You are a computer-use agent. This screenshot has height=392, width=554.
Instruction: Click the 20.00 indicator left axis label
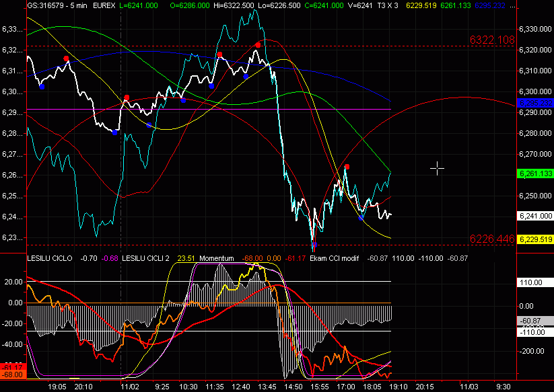point(13,282)
